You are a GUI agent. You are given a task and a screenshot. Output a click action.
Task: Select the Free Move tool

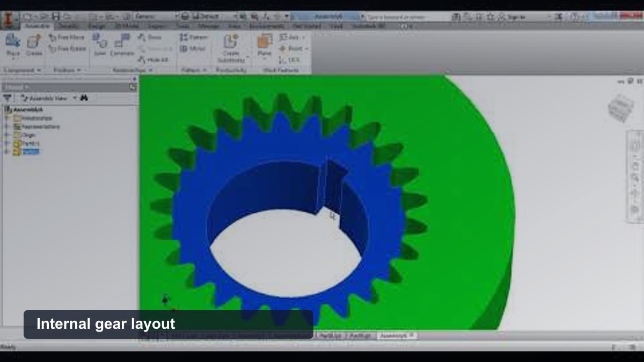click(x=67, y=38)
